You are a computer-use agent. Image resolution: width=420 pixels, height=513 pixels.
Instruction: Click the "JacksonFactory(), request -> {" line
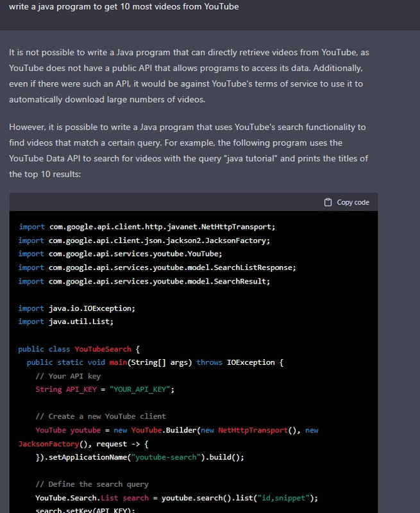pyautogui.click(x=83, y=444)
